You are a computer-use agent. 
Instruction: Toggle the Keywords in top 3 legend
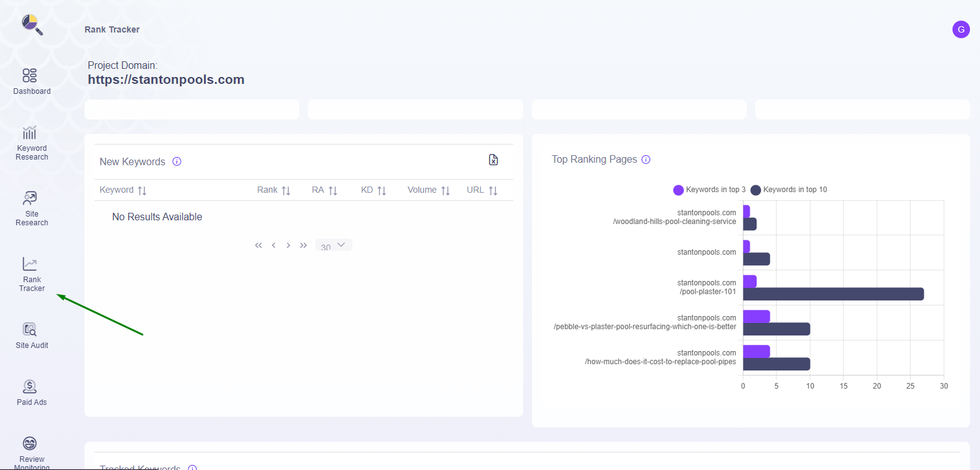708,189
